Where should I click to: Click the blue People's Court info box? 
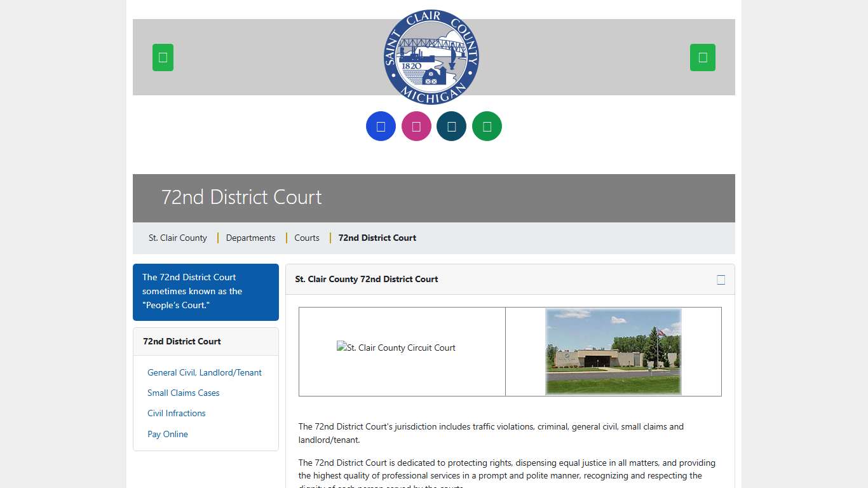205,292
